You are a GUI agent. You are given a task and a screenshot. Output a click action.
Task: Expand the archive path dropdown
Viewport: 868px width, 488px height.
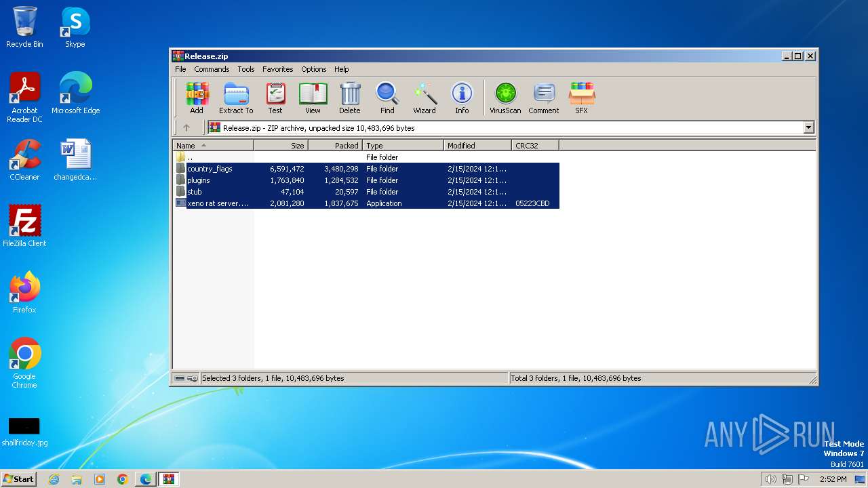(808, 127)
